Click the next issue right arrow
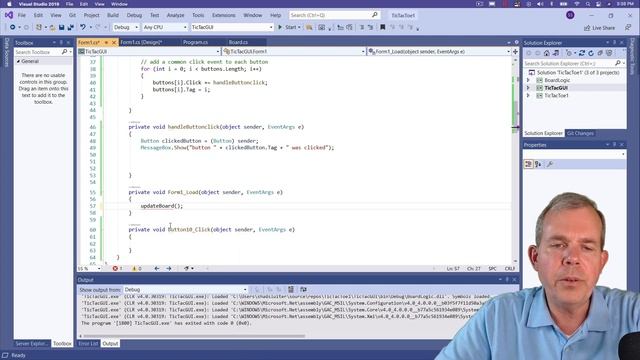This screenshot has width=640, height=360. pos(169,269)
